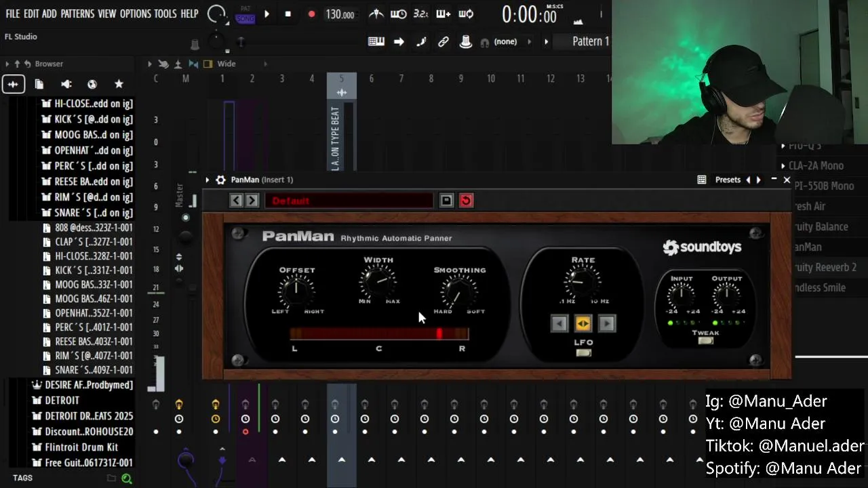This screenshot has height=488, width=868.
Task: Open the EDIT menu
Action: tap(31, 14)
